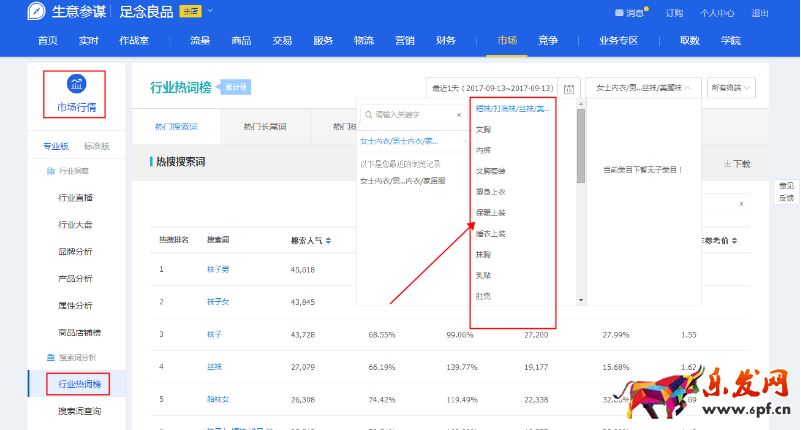Open the 竞争 menu in top navigation
The height and width of the screenshot is (430, 801).
[547, 41]
